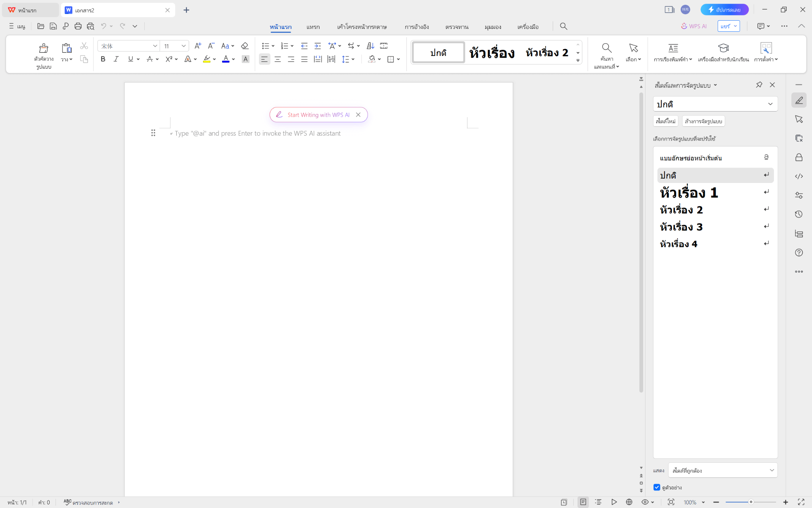812x508 pixels.
Task: Click the ล้างการจัดรูปแบบ clear formatting button
Action: 703,121
